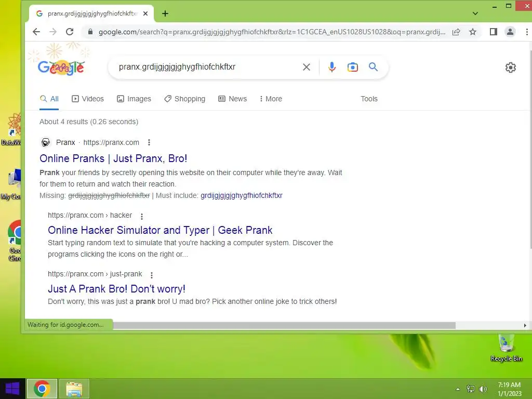Open 'Online Pranks | Just Pranx, Bro!'
532x399 pixels.
(x=113, y=158)
